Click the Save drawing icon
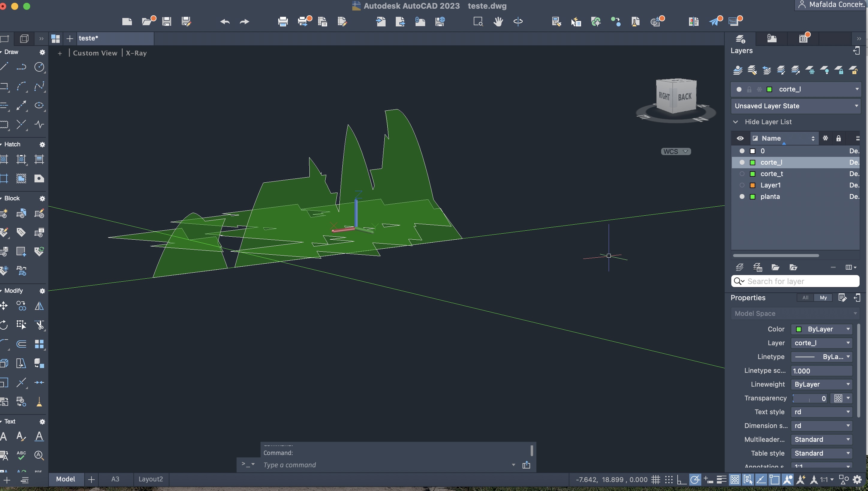Screen dimensions: 868x491 [166, 22]
